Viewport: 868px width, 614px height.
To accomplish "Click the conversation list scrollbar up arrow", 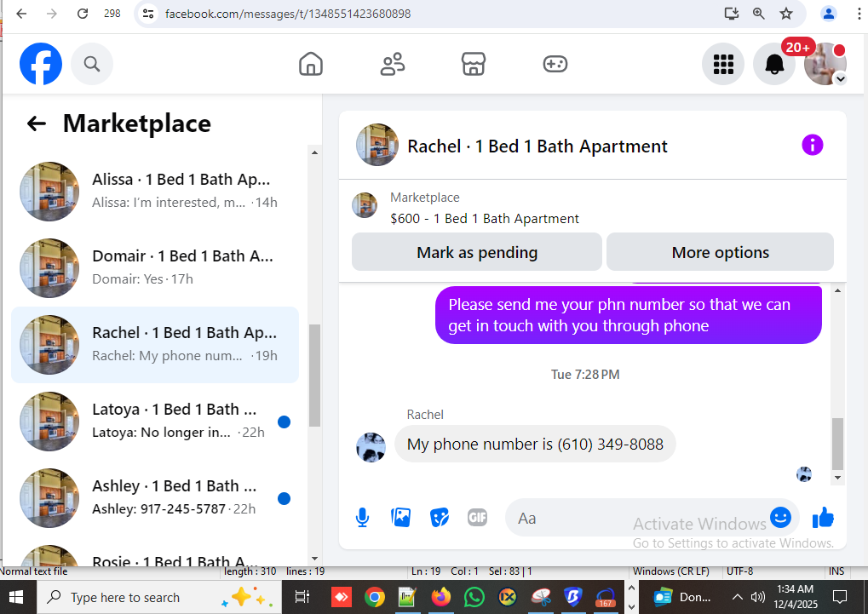I will (x=314, y=152).
